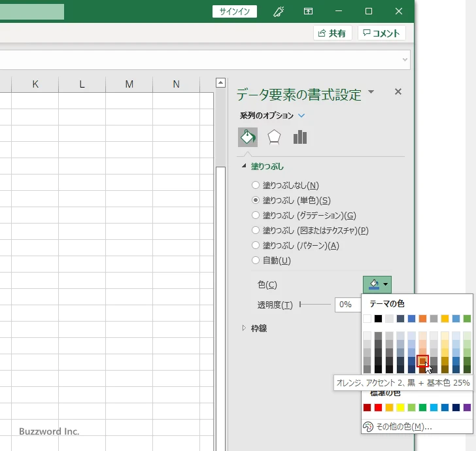Open the 色(C) fill color dropdown

click(x=377, y=284)
